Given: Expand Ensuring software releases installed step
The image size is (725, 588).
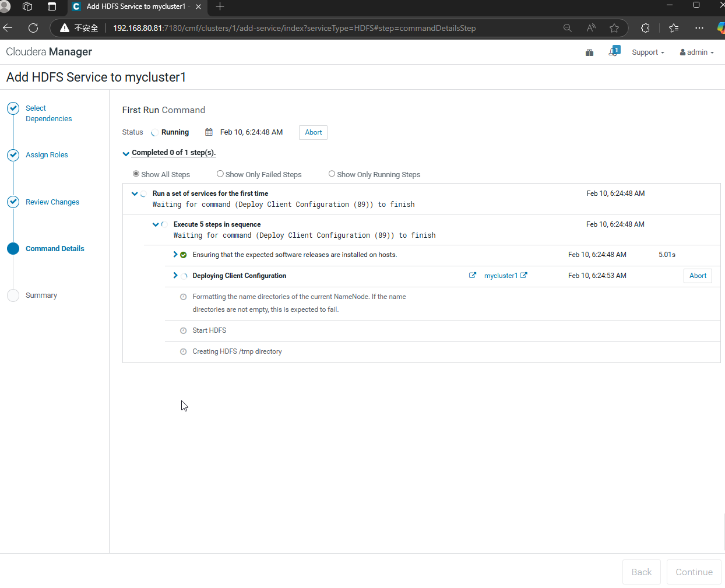Looking at the screenshot, I should (175, 255).
